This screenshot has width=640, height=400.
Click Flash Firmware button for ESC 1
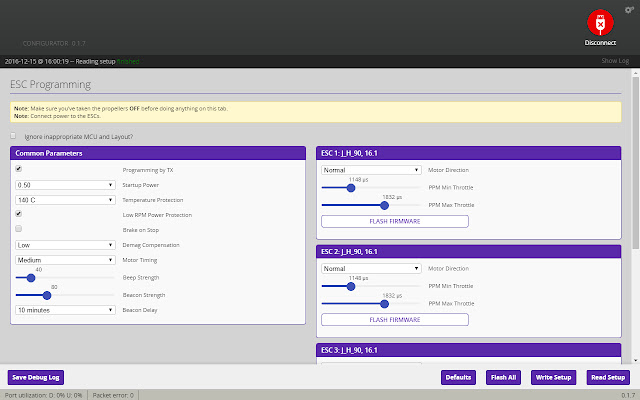pyautogui.click(x=394, y=221)
